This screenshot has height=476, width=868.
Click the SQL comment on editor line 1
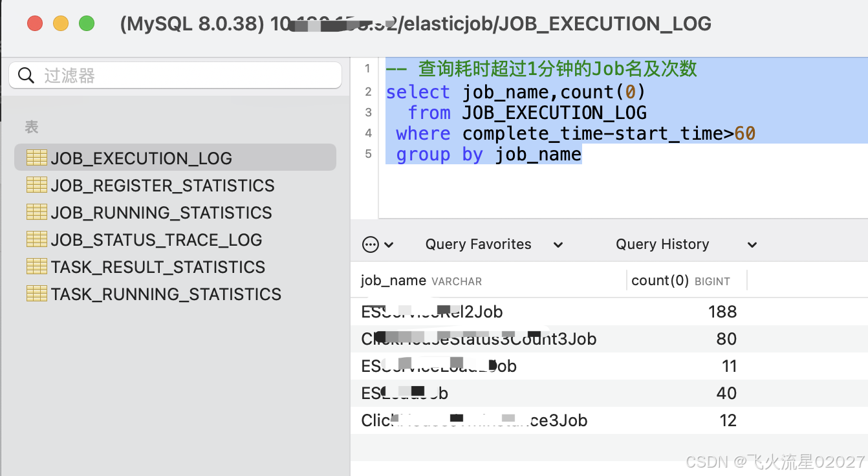click(x=541, y=69)
